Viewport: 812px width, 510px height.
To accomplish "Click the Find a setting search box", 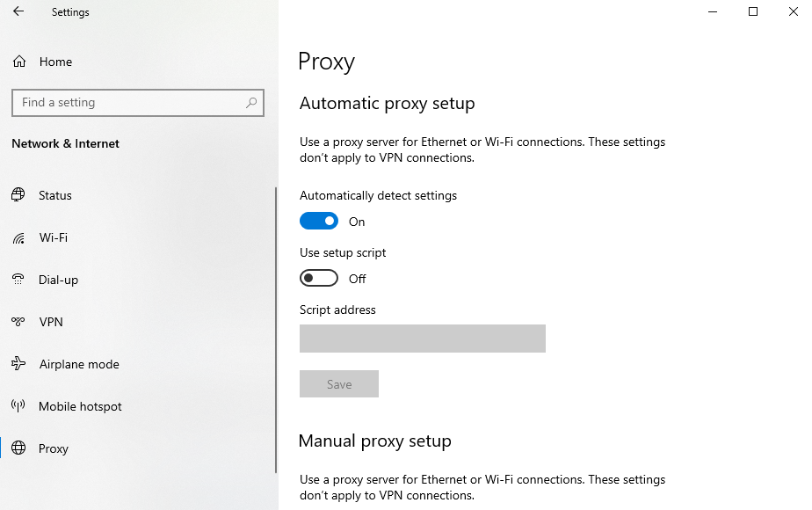I will (x=132, y=103).
